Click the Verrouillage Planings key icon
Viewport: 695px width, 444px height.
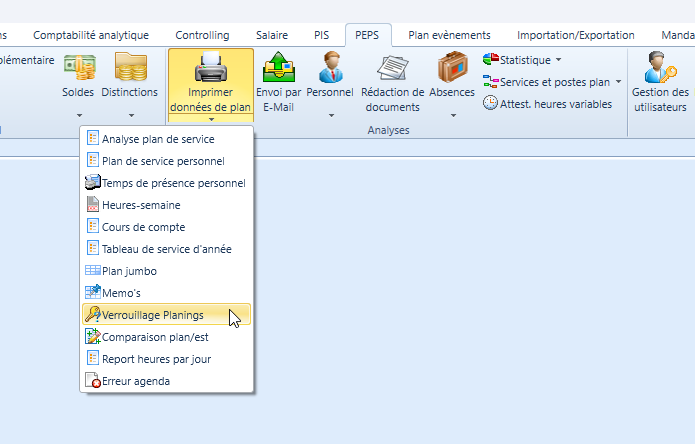[93, 314]
